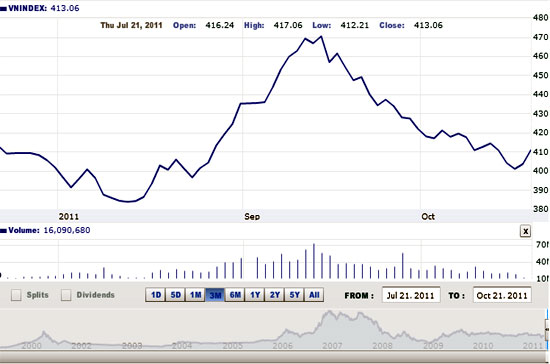Click the 380 price axis label
Screen dimensions: 550x364
click(x=541, y=209)
